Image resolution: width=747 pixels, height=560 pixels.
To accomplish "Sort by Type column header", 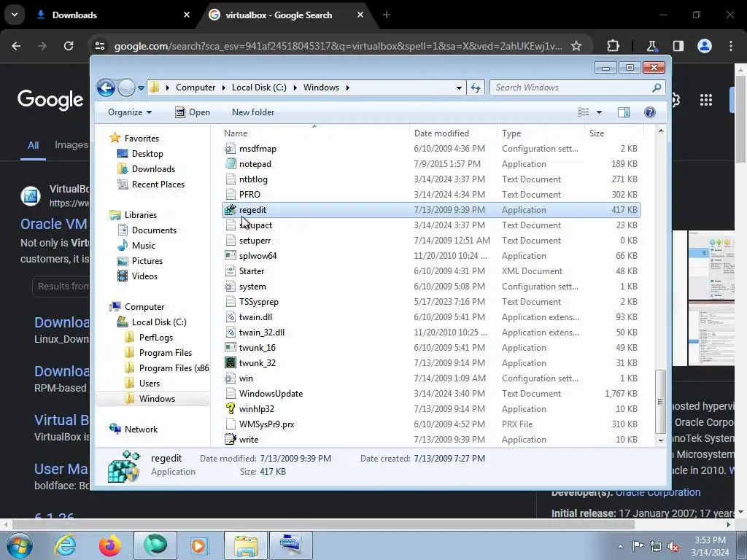I will [541, 133].
